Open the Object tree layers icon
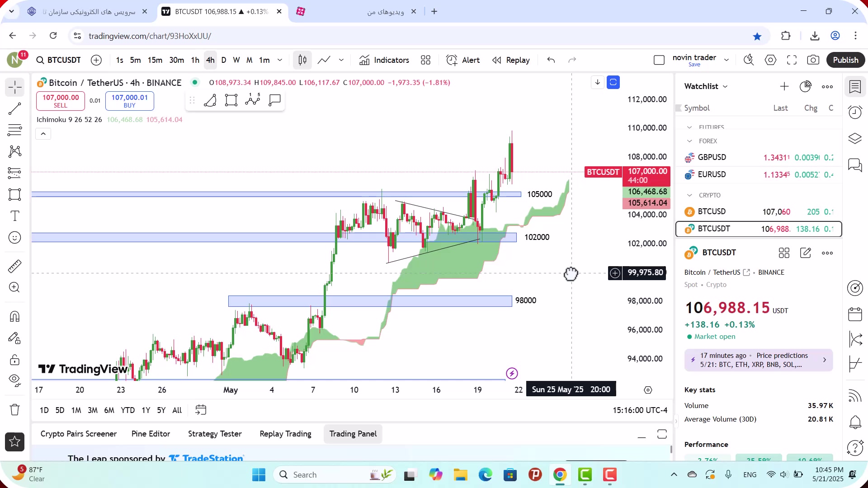The width and height of the screenshot is (868, 488). [x=855, y=138]
